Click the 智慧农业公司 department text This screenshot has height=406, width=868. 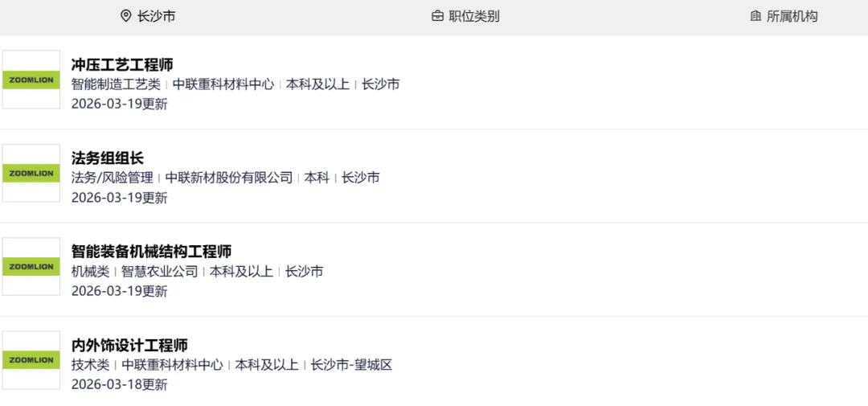coord(159,271)
